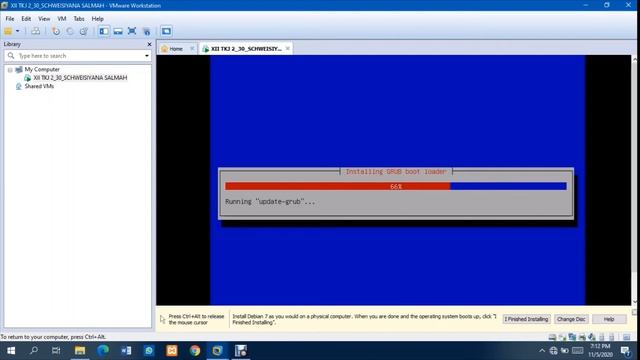Close the XII TKJ 2_30 VM tab
This screenshot has width=640, height=360.
288,49
